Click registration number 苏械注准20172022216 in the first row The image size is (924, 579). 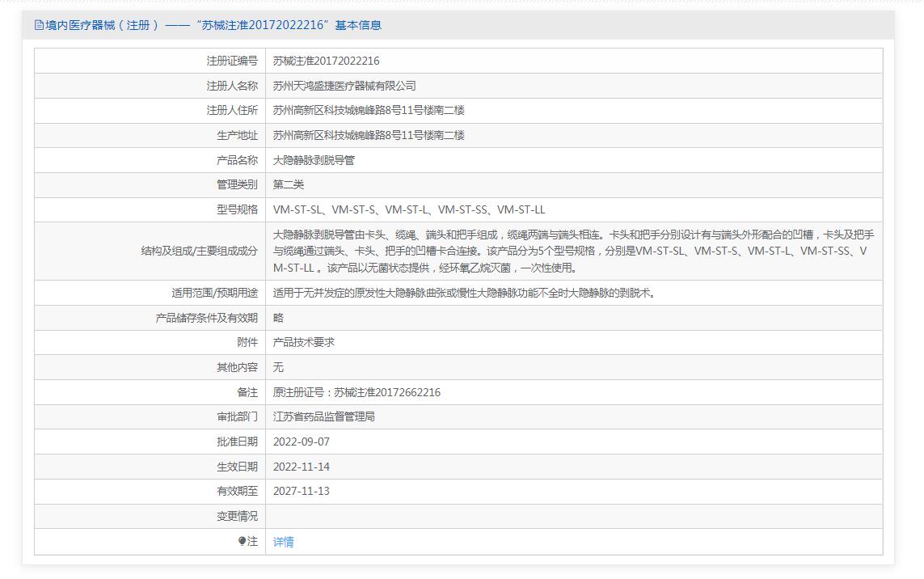[x=326, y=61]
